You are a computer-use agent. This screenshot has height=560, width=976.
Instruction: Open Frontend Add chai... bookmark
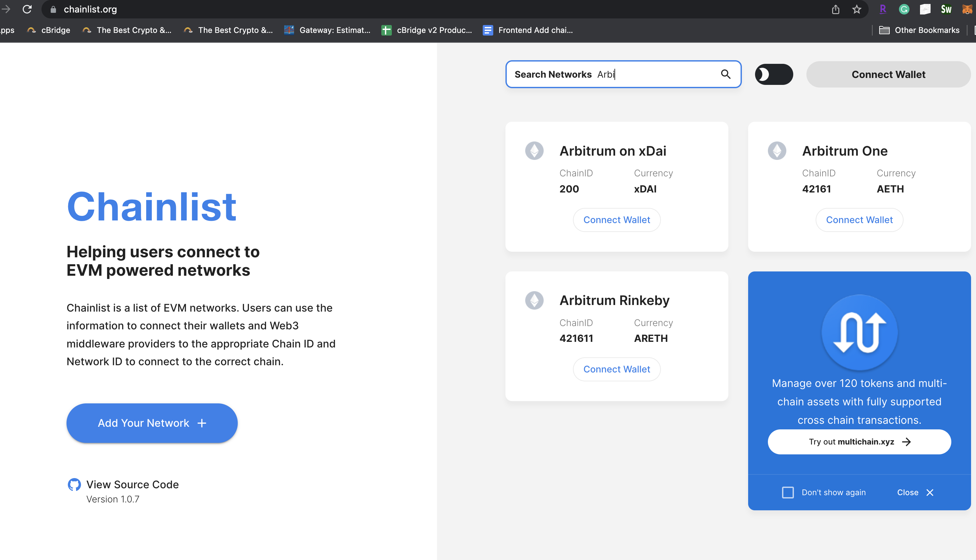tap(528, 30)
